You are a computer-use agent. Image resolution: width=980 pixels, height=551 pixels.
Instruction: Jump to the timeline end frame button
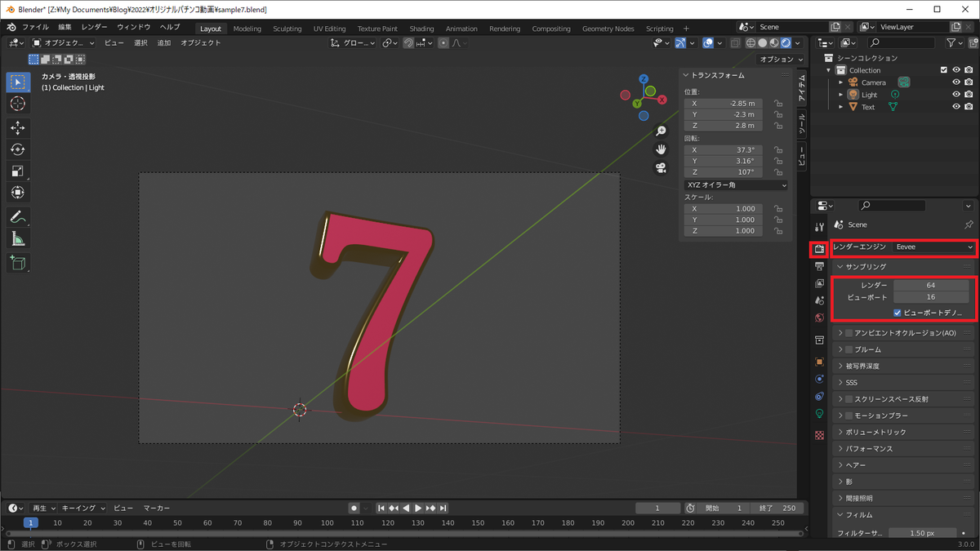tap(443, 509)
